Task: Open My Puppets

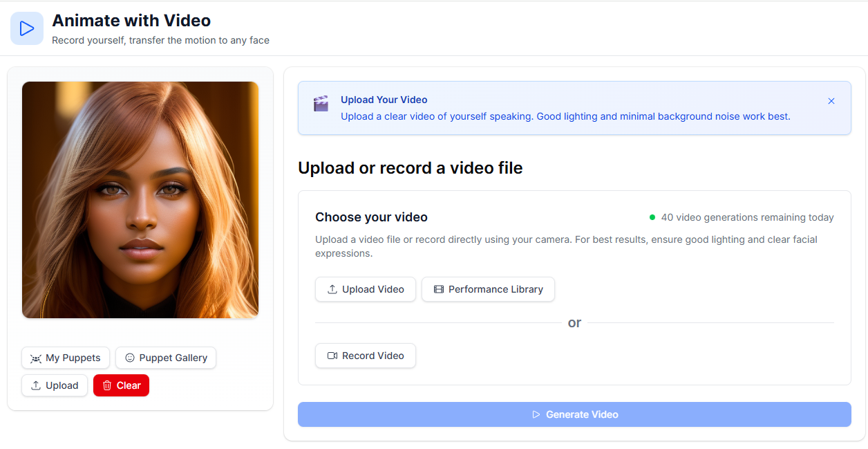Action: coord(66,358)
